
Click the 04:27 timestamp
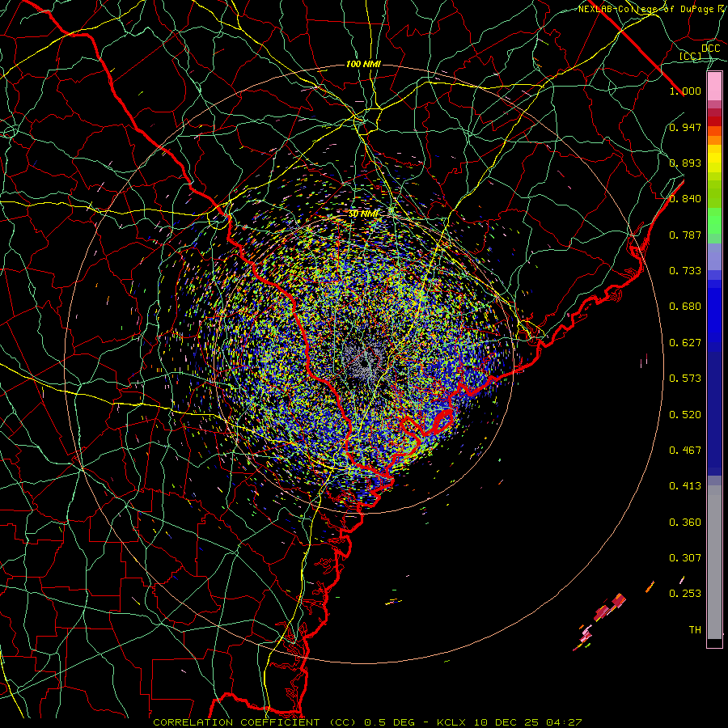tap(563, 722)
